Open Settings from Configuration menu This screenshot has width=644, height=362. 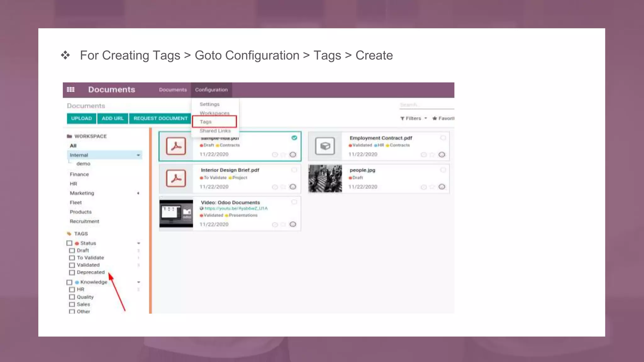209,104
